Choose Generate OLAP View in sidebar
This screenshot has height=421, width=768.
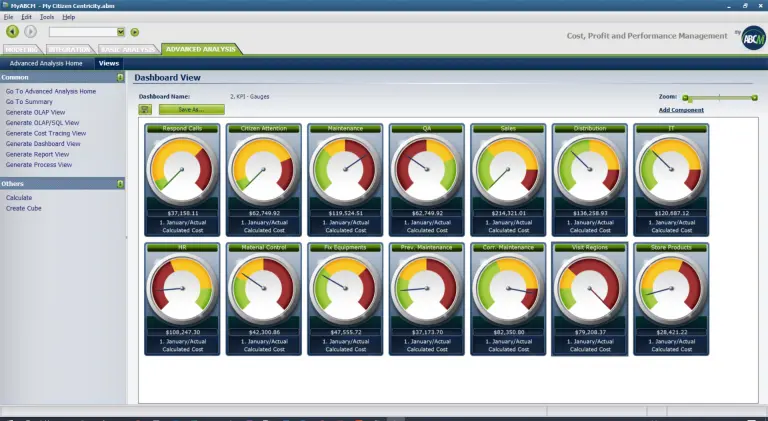click(36, 112)
